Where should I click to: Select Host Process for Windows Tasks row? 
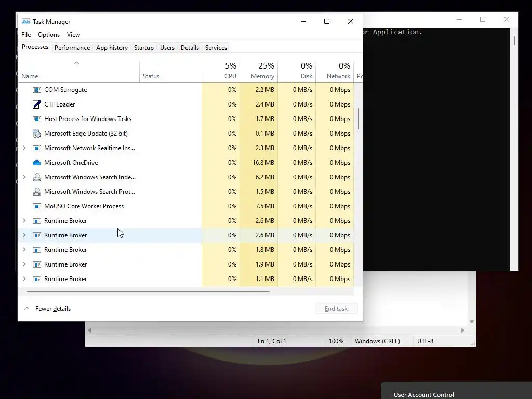186,119
